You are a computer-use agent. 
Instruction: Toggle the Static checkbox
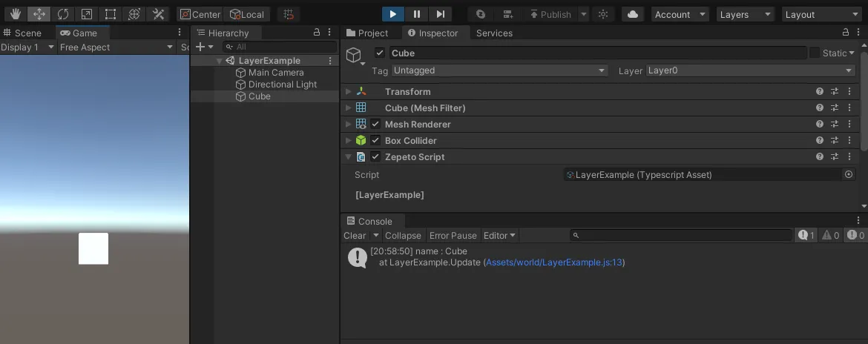(x=815, y=53)
